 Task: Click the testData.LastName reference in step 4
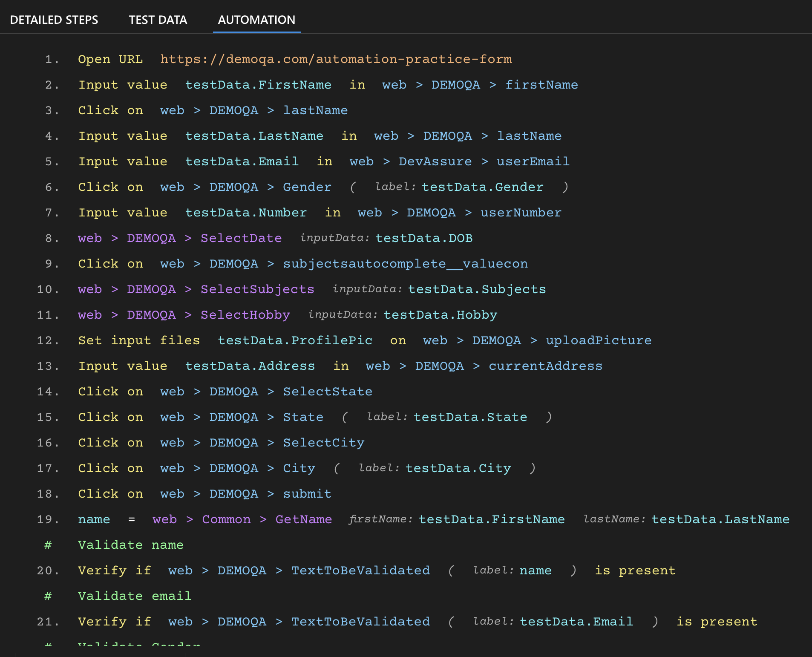[254, 135]
